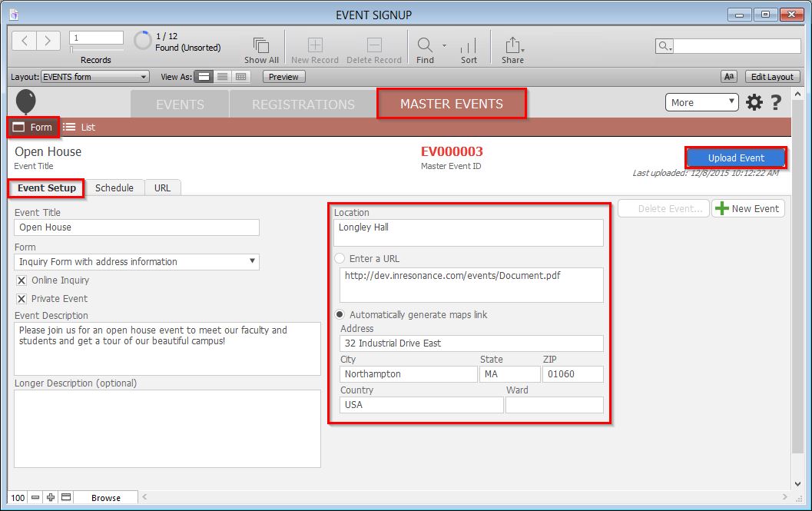This screenshot has width=812, height=511.
Task: Click the Sort records icon
Action: [469, 45]
